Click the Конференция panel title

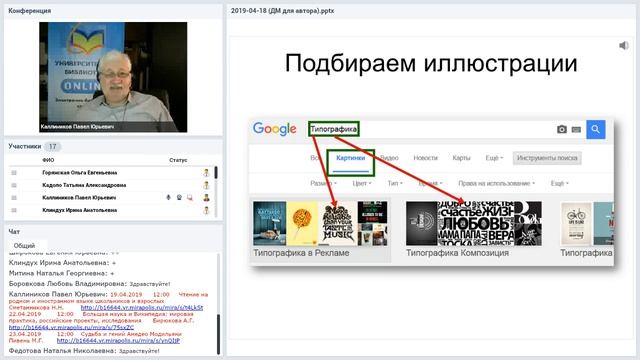[29, 11]
